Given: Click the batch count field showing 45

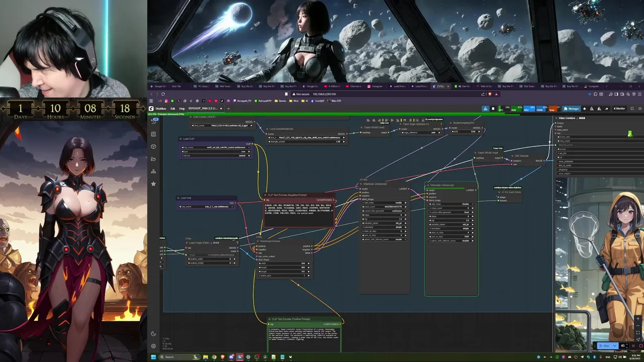Looking at the screenshot, I should point(624,346).
